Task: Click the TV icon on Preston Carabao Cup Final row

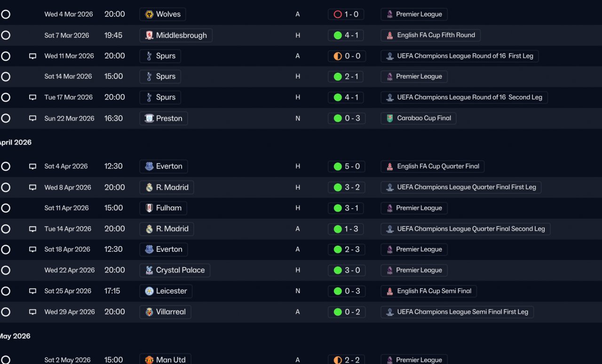Action: click(x=32, y=118)
